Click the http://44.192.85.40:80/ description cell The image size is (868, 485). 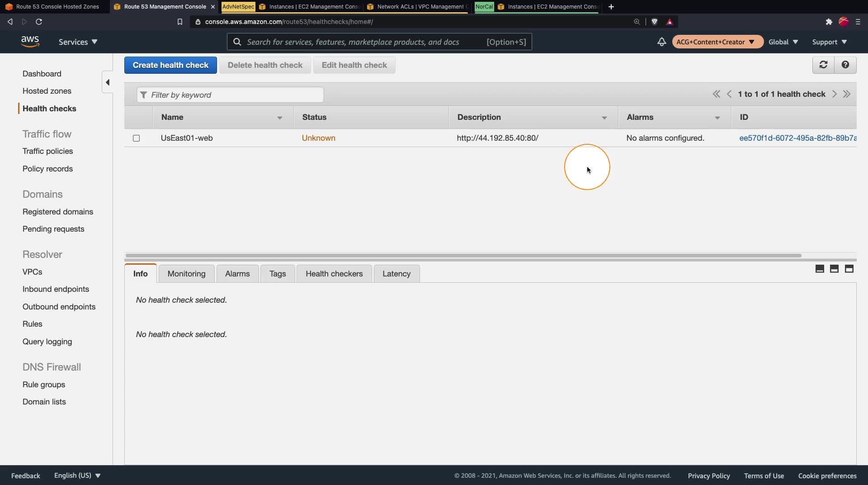point(497,138)
